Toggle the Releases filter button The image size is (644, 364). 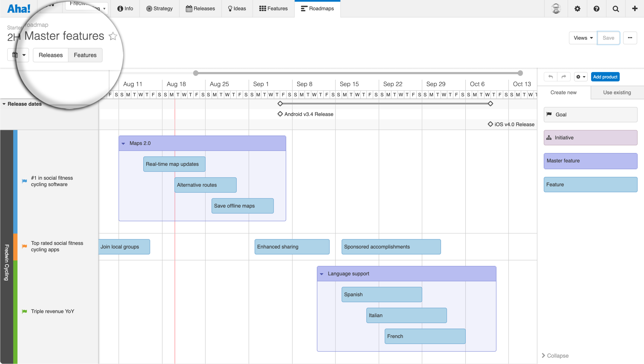click(50, 55)
